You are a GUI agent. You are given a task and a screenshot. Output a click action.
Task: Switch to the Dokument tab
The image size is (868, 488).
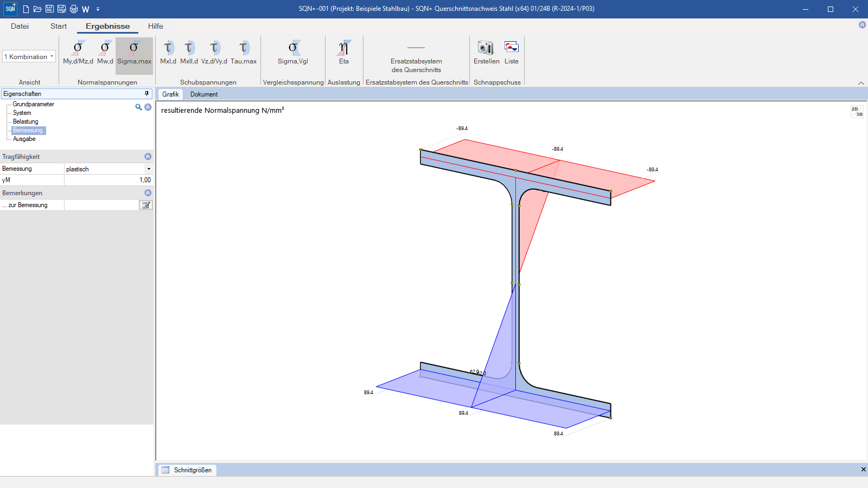tap(204, 94)
